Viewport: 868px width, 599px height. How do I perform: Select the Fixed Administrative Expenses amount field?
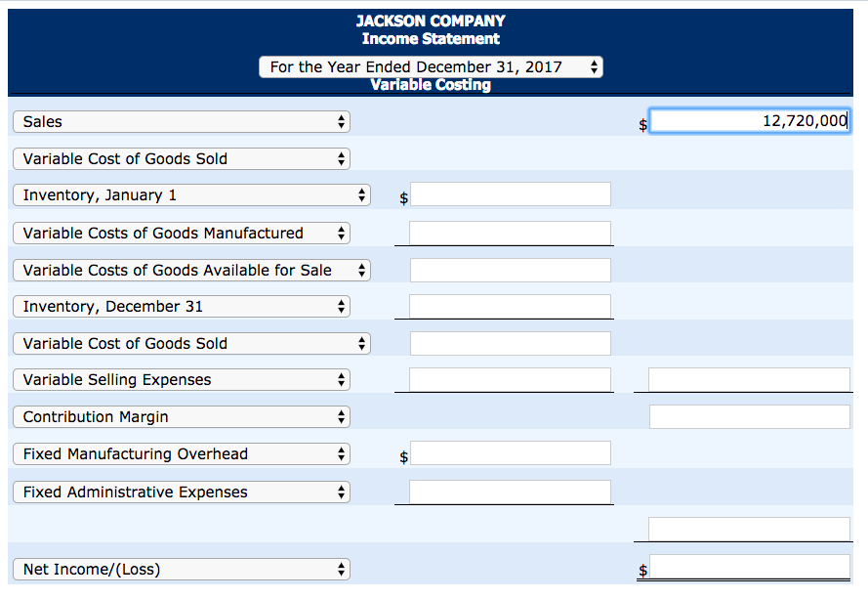click(511, 492)
